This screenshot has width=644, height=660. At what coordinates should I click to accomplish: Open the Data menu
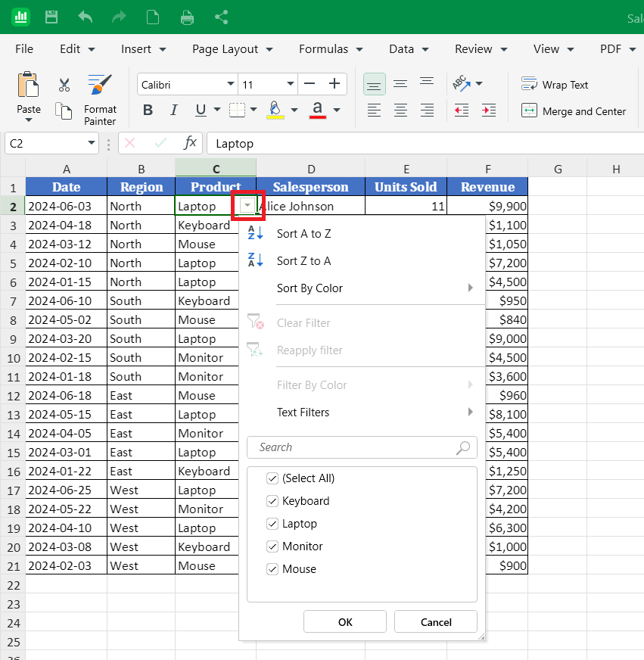409,49
